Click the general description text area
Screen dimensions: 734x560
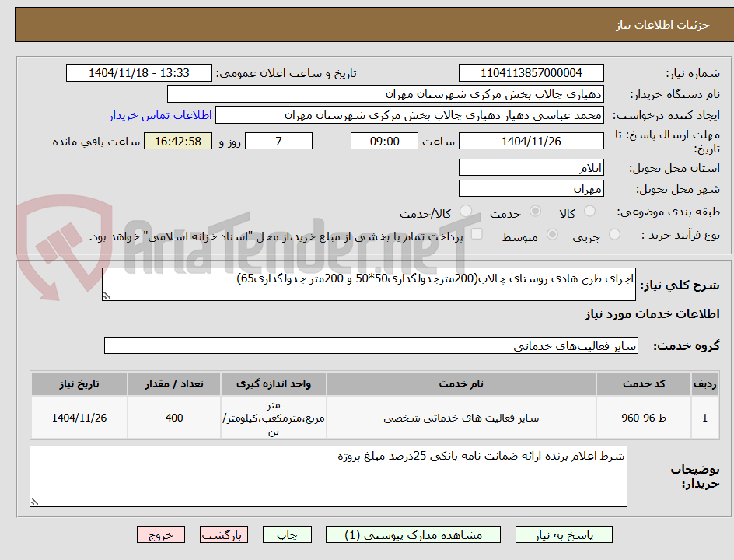point(369,284)
